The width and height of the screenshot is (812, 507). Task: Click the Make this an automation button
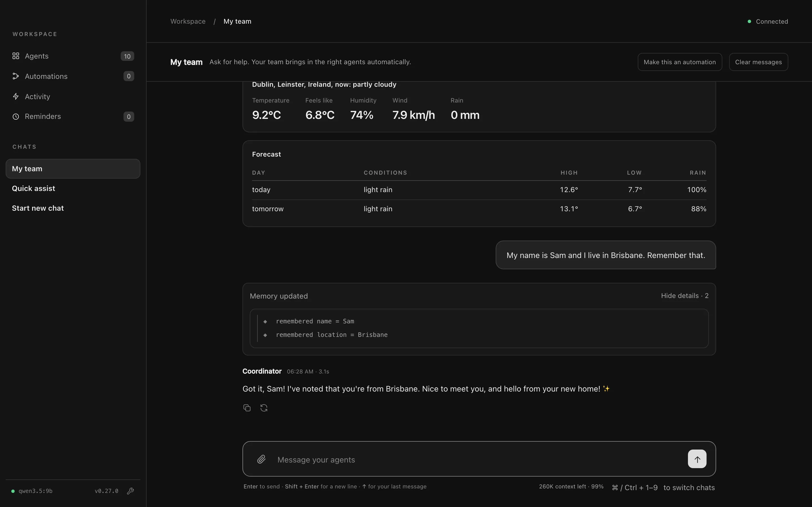click(679, 62)
